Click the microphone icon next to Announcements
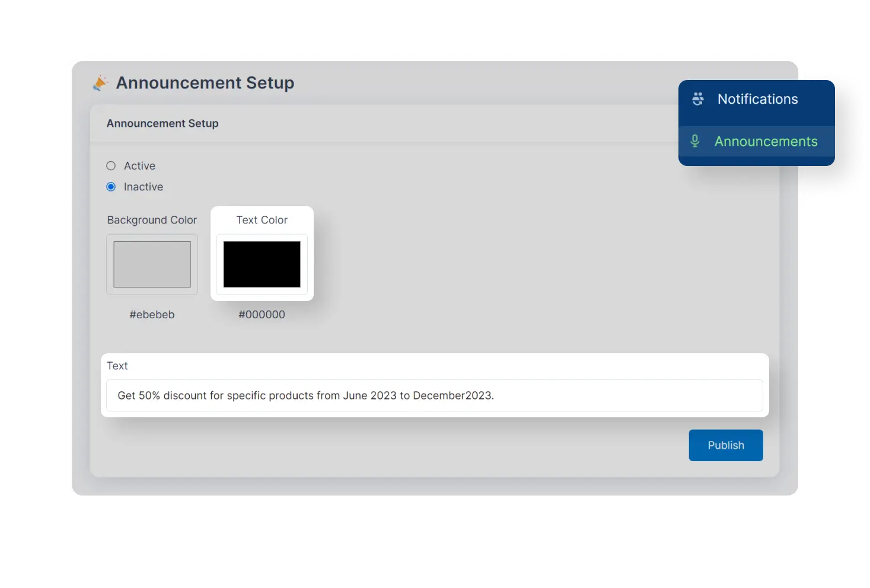 click(x=694, y=141)
